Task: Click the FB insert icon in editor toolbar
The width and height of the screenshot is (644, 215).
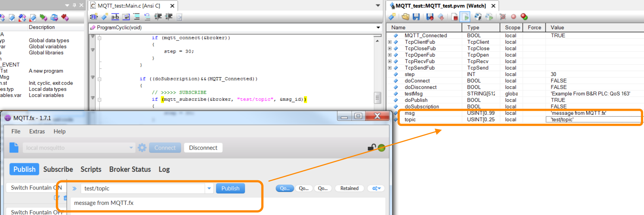Action: coord(94,17)
